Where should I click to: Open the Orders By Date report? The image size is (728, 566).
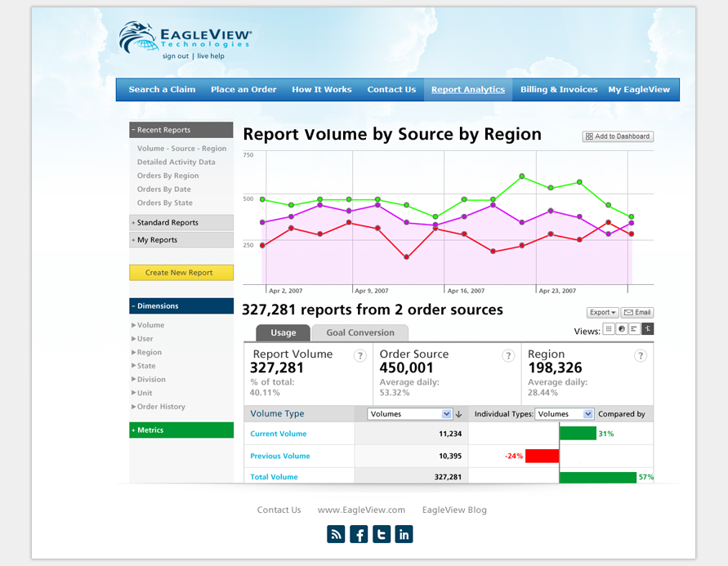pos(164,189)
